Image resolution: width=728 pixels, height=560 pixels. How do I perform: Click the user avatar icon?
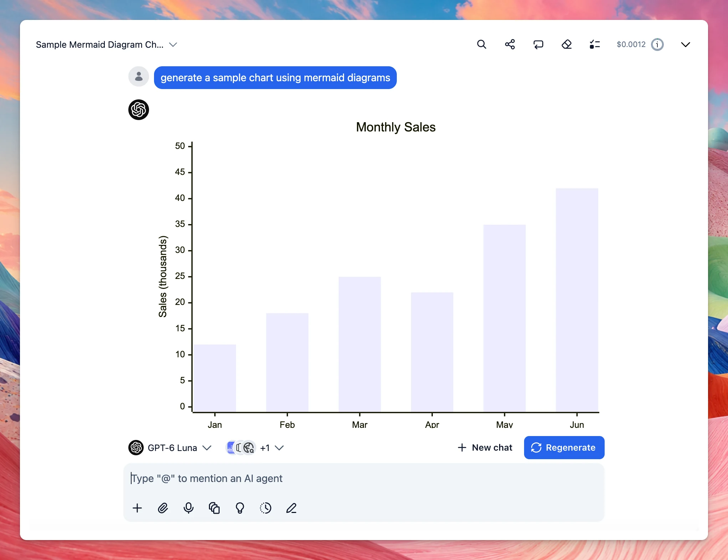coord(139,77)
